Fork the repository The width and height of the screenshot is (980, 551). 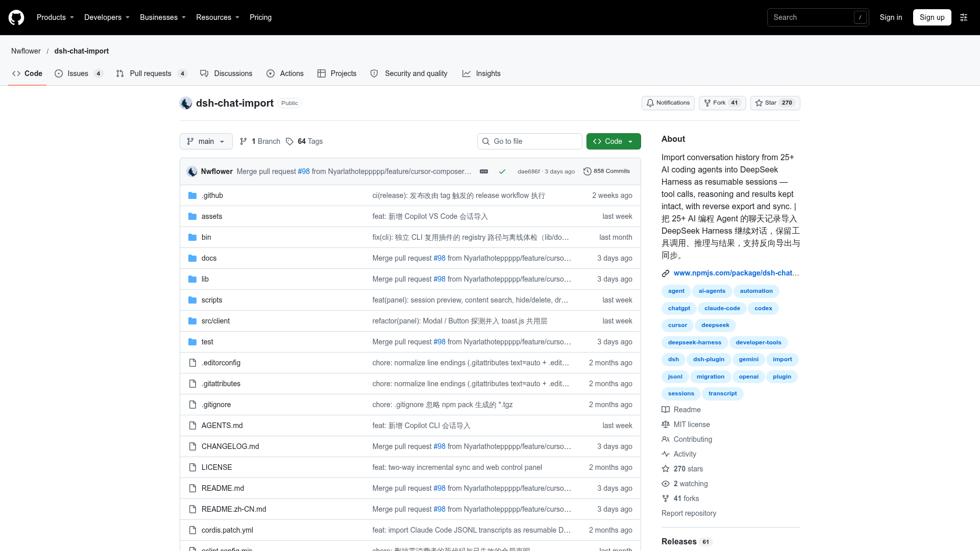722,103
